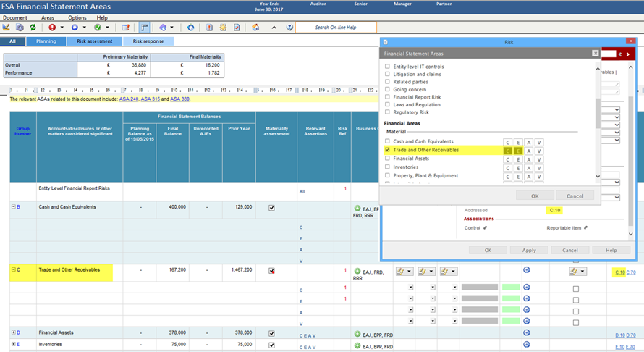Screen dimensions: 644x352
Task: Expand group D Financial Assets
Action: pyautogui.click(x=13, y=332)
